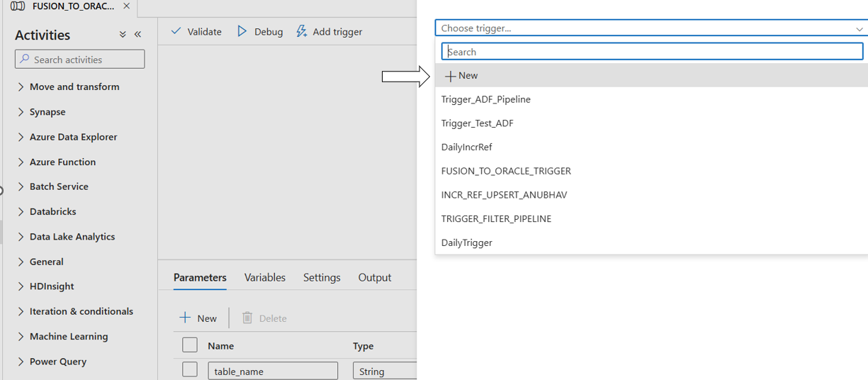Click the trash icon beside Delete
Screen dimensions: 868x380
click(x=247, y=318)
